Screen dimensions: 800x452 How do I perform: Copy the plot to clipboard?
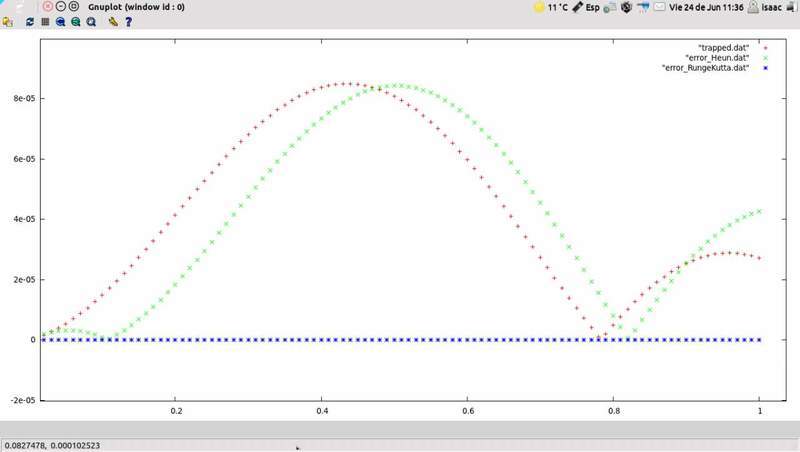click(8, 21)
